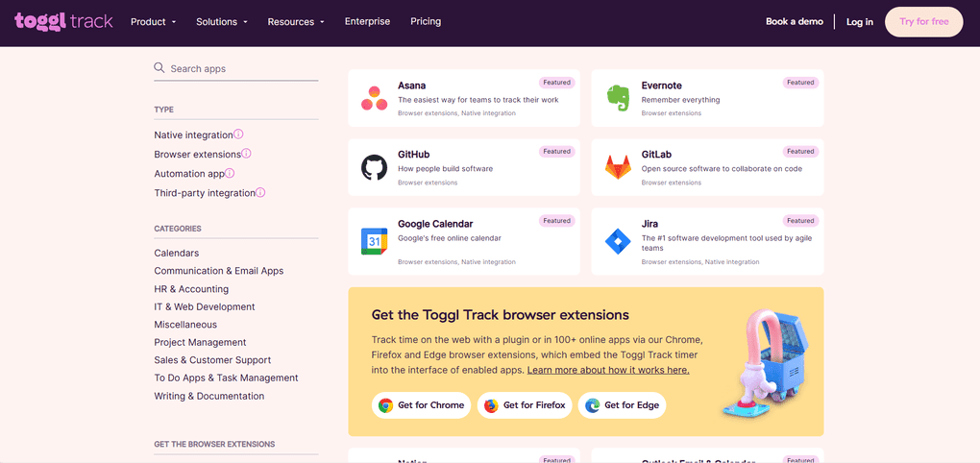This screenshot has width=980, height=463.
Task: Select the Project Management category
Action: click(200, 342)
